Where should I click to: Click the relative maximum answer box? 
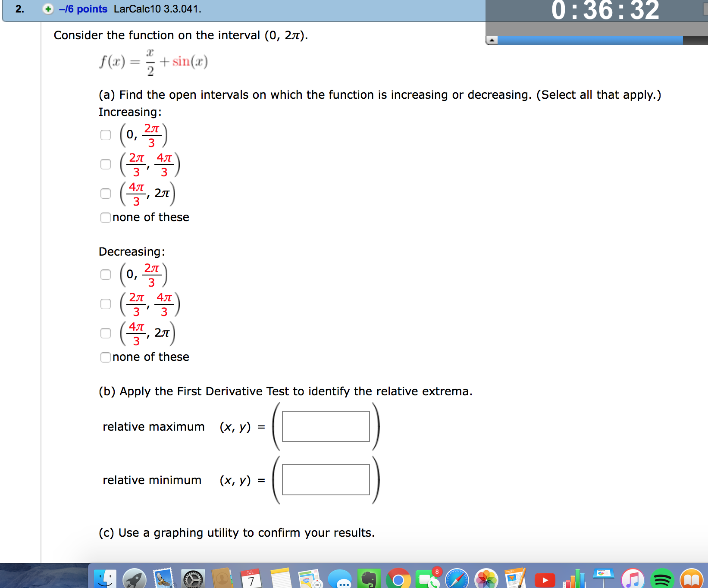click(326, 426)
